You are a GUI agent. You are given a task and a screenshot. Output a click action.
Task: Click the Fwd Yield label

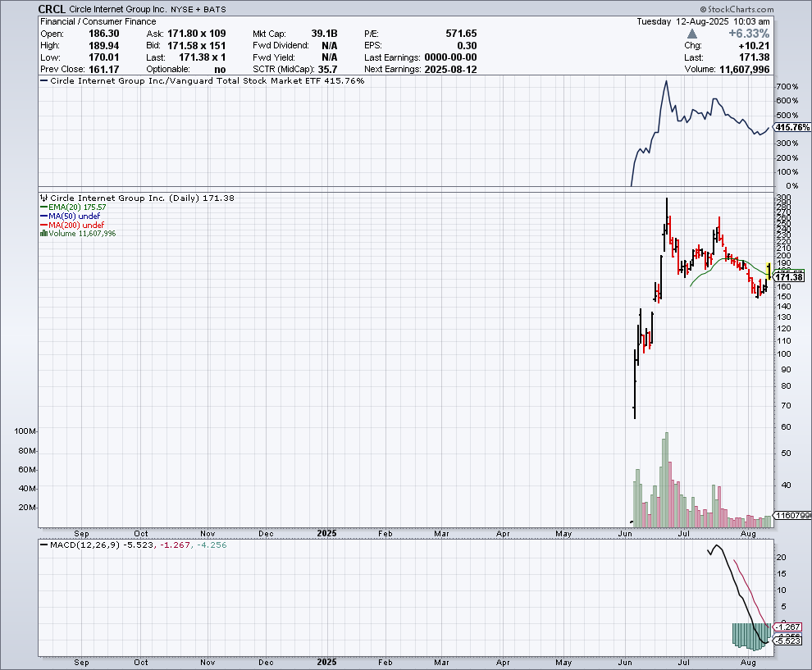point(274,57)
